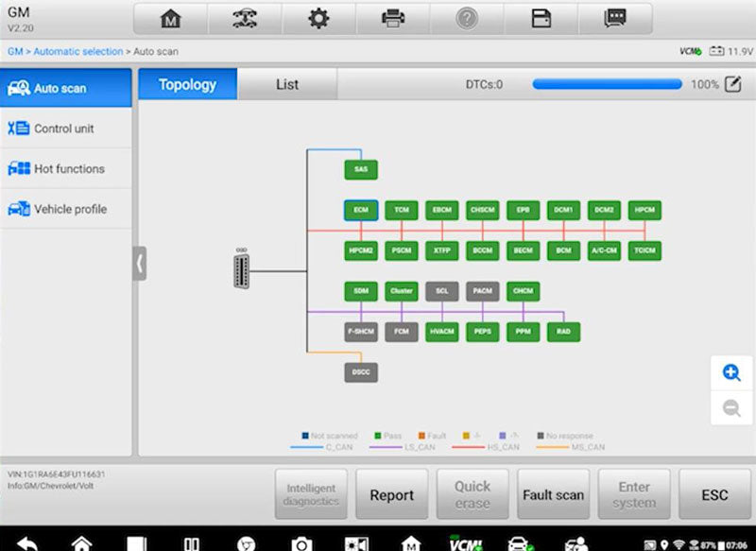
Task: Open the Feedback message icon
Action: (x=615, y=17)
